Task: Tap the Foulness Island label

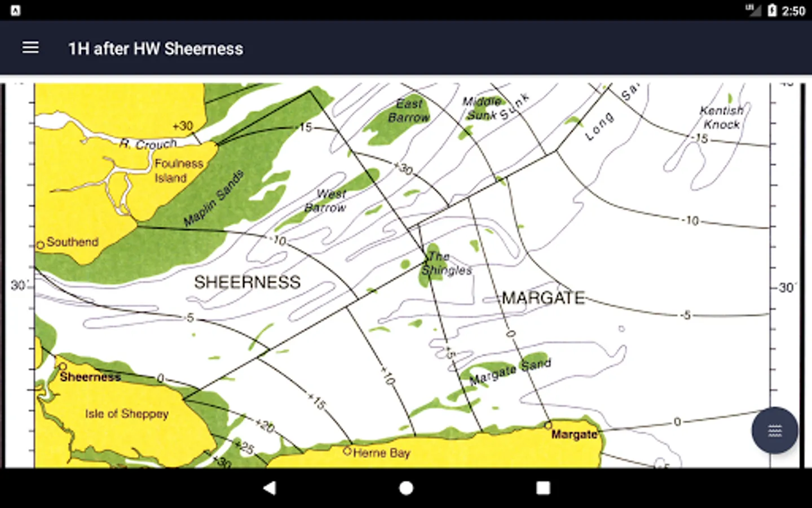Action: click(x=179, y=170)
